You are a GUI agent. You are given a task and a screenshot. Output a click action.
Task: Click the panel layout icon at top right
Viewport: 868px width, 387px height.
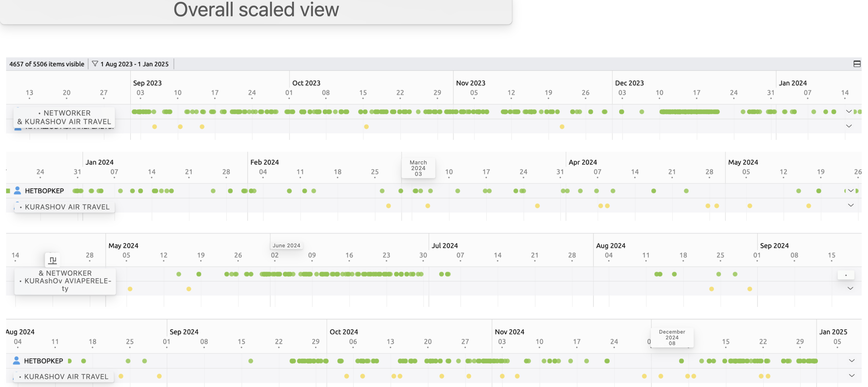pyautogui.click(x=857, y=64)
